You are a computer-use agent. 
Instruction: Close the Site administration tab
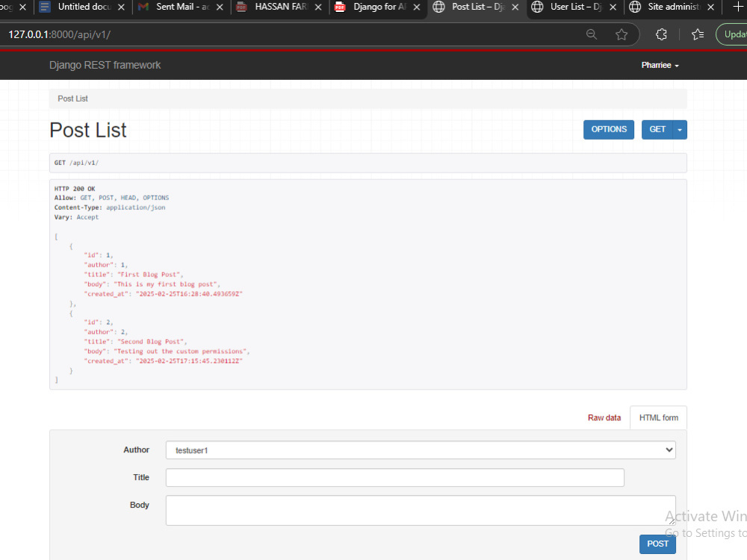pyautogui.click(x=711, y=7)
